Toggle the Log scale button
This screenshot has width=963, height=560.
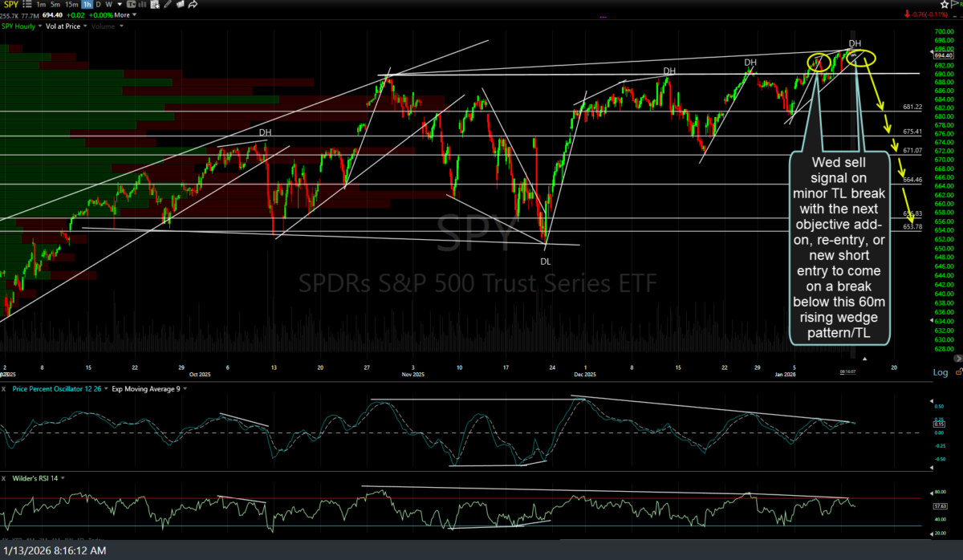click(x=940, y=372)
